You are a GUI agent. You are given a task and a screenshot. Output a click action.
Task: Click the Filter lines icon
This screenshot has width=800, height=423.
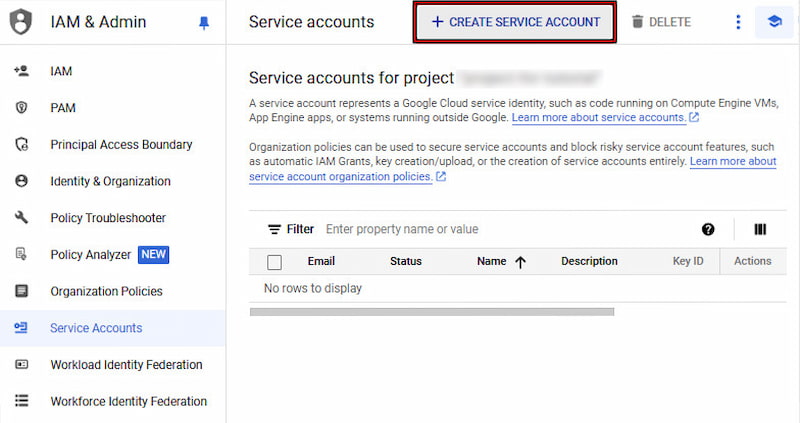pos(274,229)
